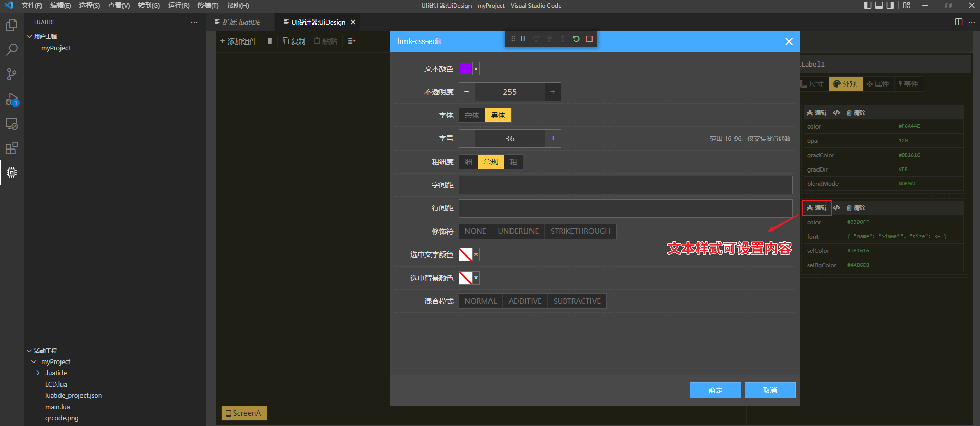Image resolution: width=980 pixels, height=426 pixels.
Task: Select the ScreenA screen button
Action: click(243, 413)
